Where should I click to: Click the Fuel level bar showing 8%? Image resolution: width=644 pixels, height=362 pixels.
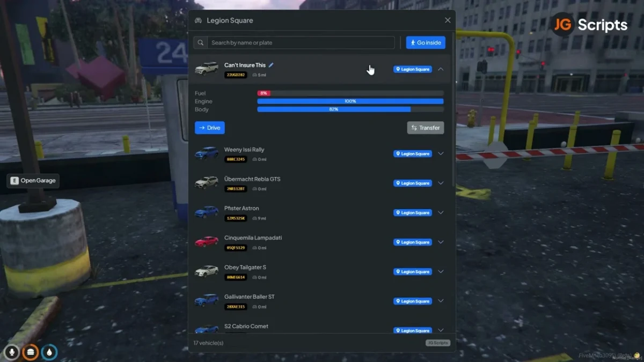[x=350, y=93]
